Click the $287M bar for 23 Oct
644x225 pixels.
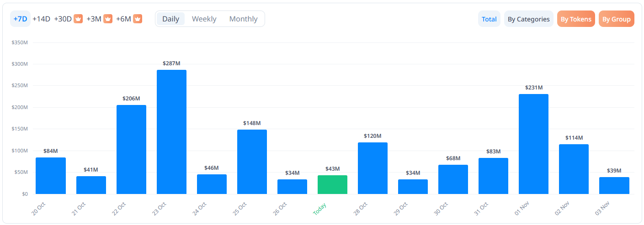point(171,132)
